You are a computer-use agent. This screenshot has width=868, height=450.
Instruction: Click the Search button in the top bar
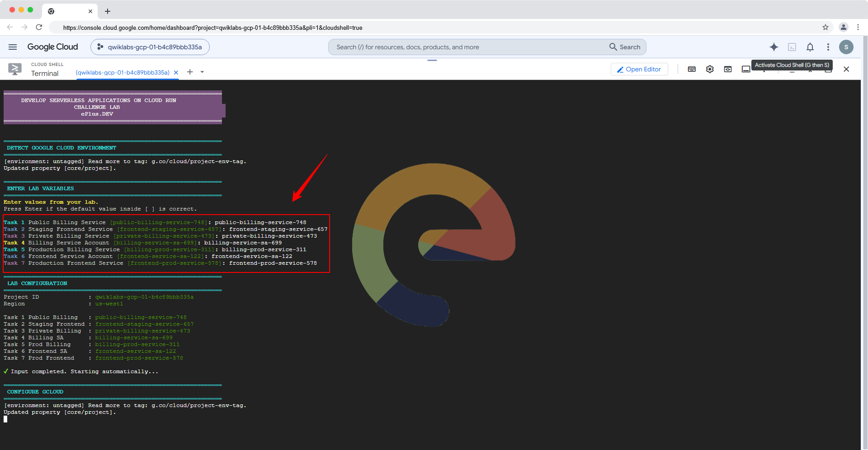coord(625,47)
